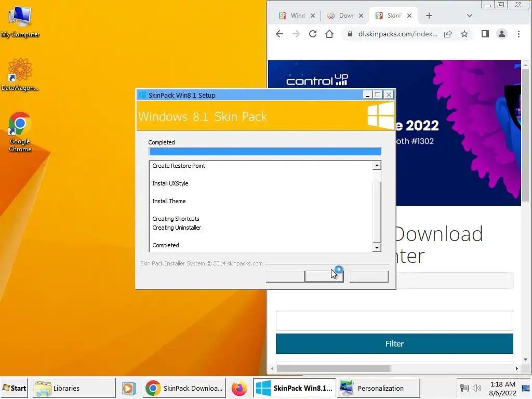Open Chrome side panel icon

click(485, 34)
